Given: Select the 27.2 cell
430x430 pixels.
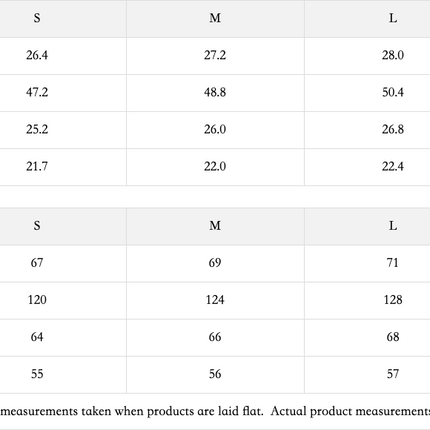Looking at the screenshot, I should coord(215,55).
